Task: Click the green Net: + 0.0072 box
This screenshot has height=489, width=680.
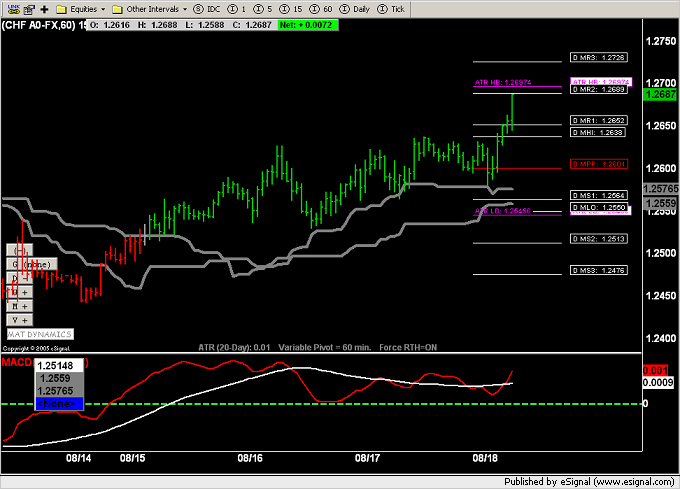Action: coord(307,25)
